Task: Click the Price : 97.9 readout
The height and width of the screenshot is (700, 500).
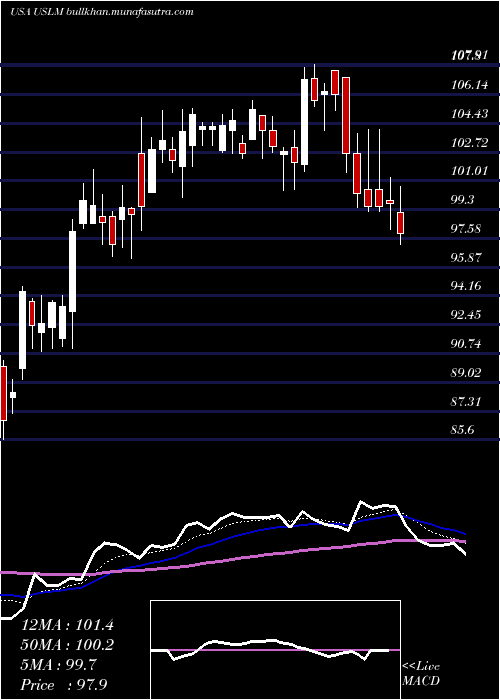Action: coord(64,685)
